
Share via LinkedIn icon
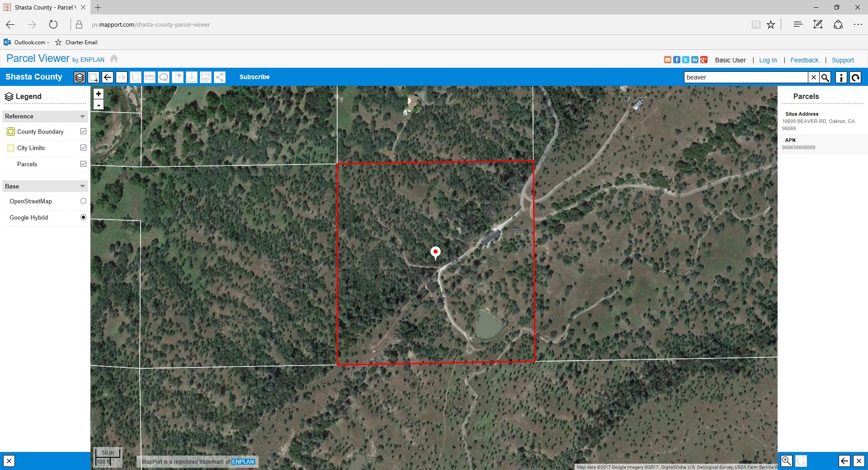[x=695, y=60]
